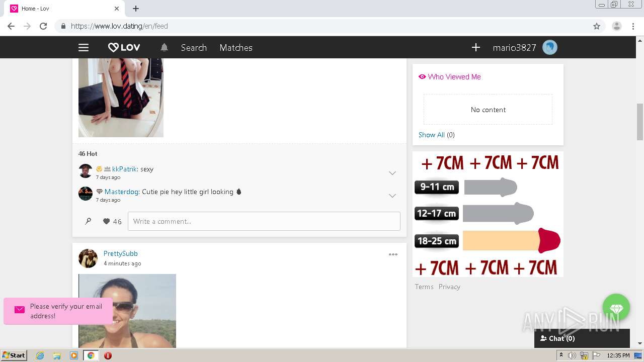Open the first post's photo
The width and height of the screenshot is (644, 362).
pos(121,98)
